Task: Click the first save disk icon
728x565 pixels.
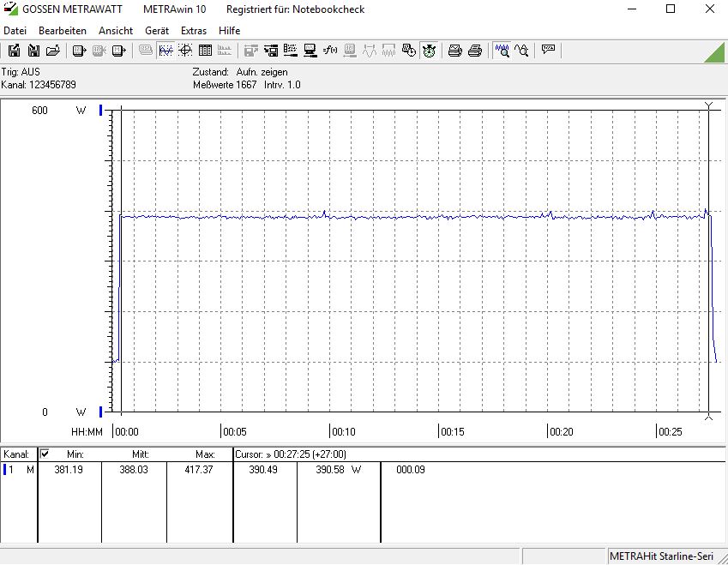Action: pos(14,51)
